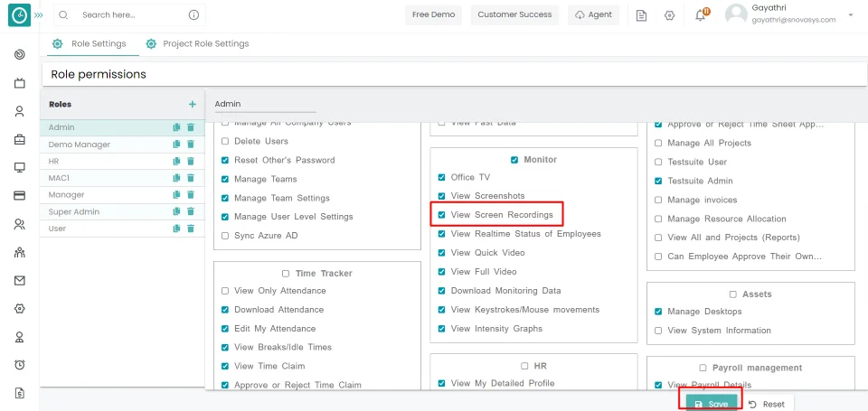Toggle View Screen Recordings checkbox
Viewport: 868px width, 411px height.
pyautogui.click(x=441, y=215)
